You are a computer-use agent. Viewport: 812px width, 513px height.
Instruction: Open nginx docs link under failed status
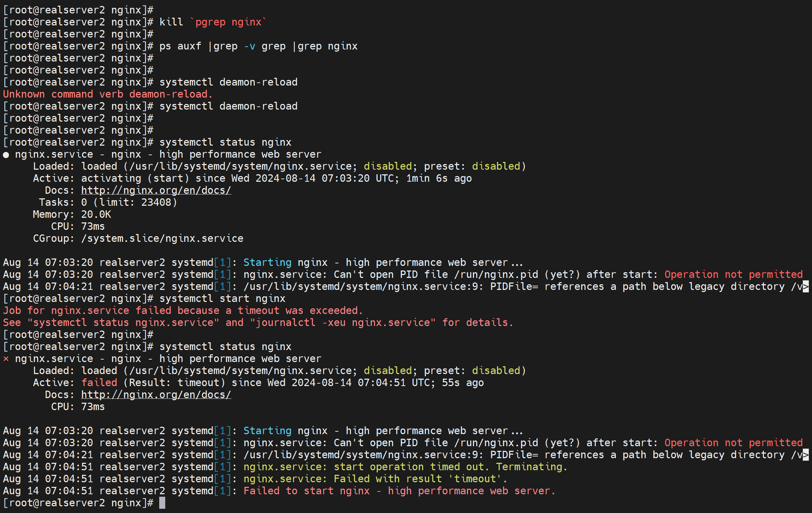[x=156, y=395]
